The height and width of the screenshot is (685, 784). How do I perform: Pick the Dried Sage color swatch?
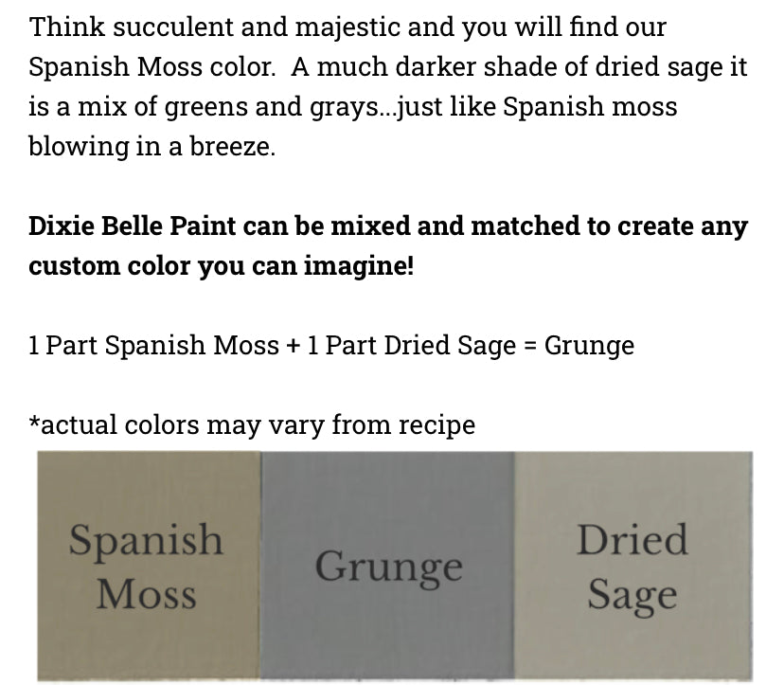point(633,566)
